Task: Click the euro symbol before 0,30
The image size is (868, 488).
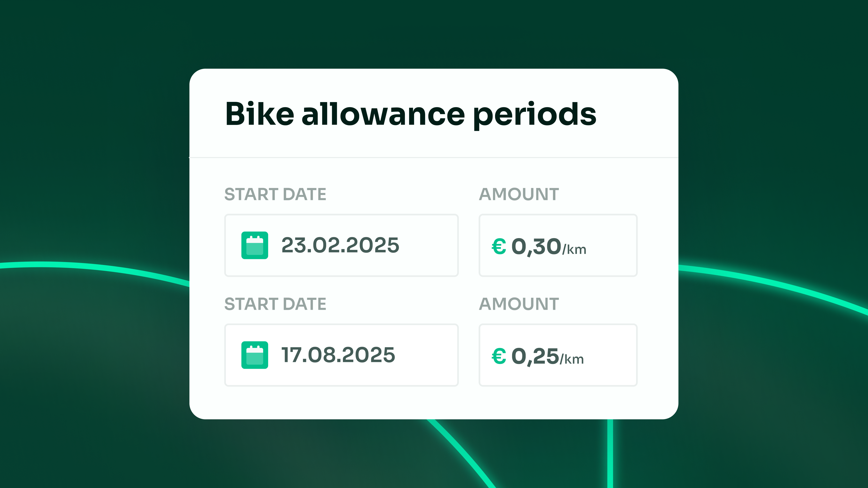Action: tap(499, 246)
